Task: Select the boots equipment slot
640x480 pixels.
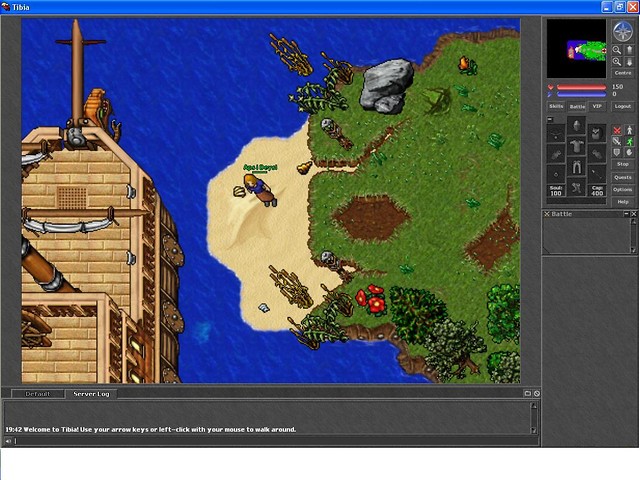Action: [x=576, y=187]
